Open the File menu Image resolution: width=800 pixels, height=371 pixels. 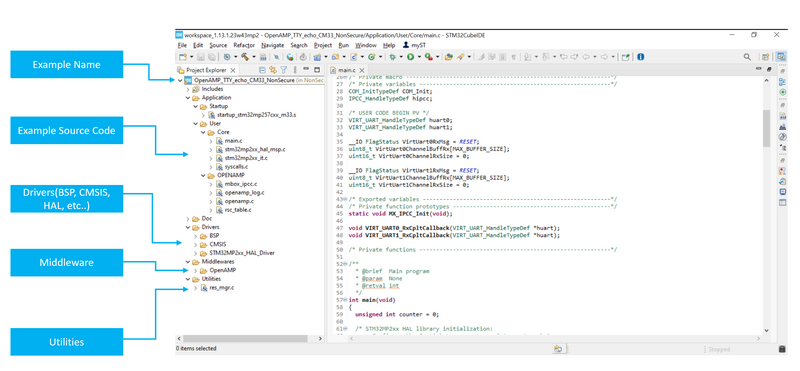[x=182, y=45]
